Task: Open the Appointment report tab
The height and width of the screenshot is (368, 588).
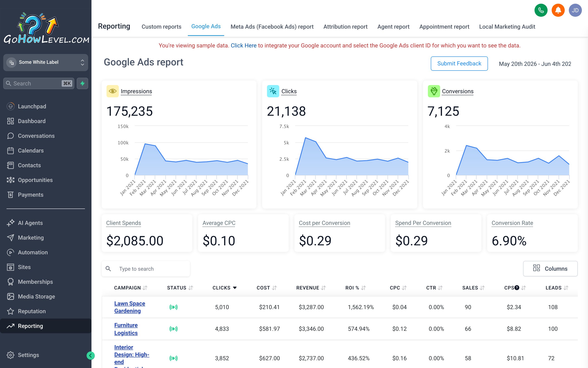Action: click(x=444, y=27)
